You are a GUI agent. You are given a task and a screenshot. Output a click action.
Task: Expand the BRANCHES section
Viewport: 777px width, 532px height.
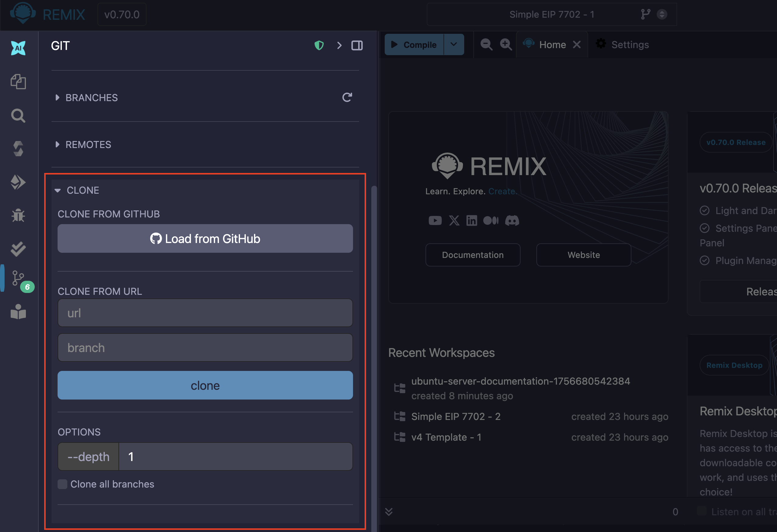pos(87,97)
